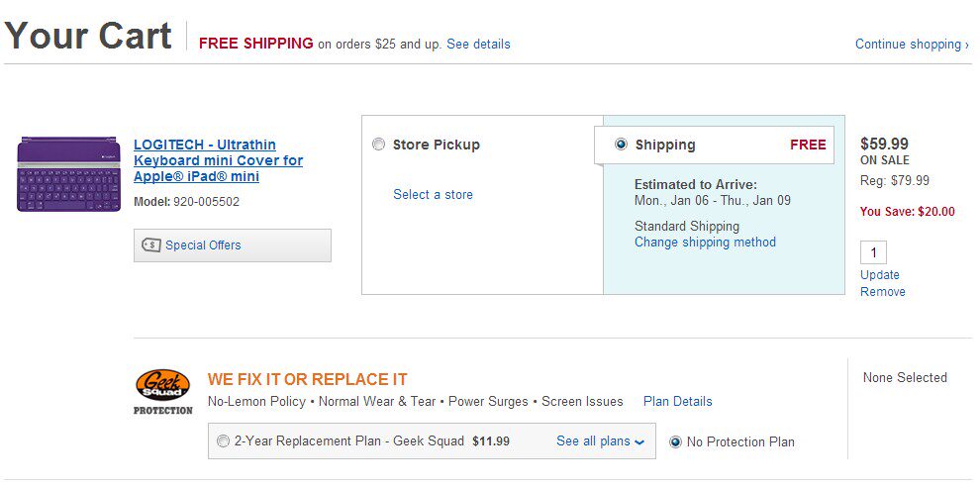980x488 pixels.
Task: Click the purple keyboard product thumbnail
Action: pyautogui.click(x=65, y=174)
